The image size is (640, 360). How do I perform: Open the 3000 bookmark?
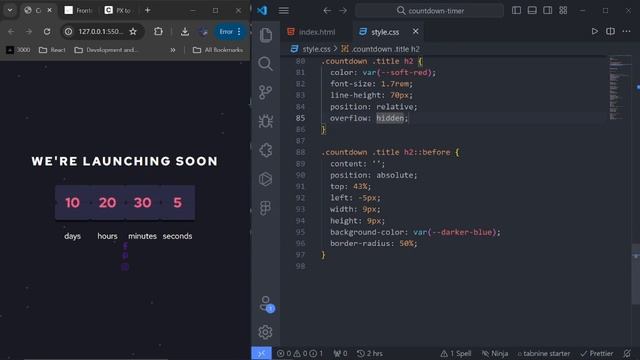point(18,50)
